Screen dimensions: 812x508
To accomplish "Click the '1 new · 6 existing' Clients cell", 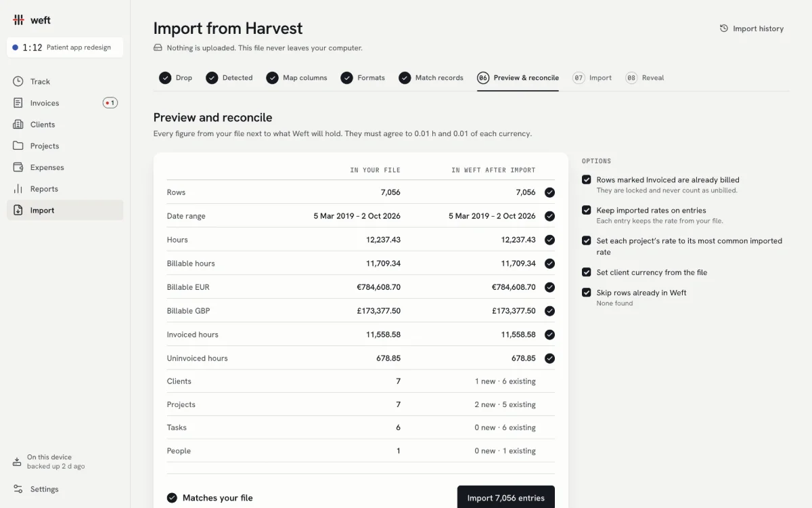I will click(505, 381).
